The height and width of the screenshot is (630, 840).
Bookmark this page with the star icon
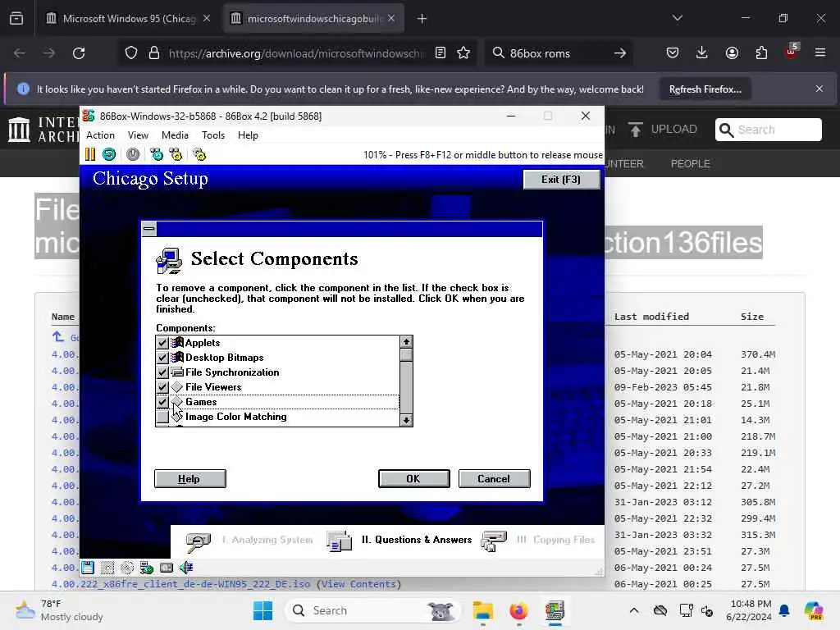click(463, 53)
